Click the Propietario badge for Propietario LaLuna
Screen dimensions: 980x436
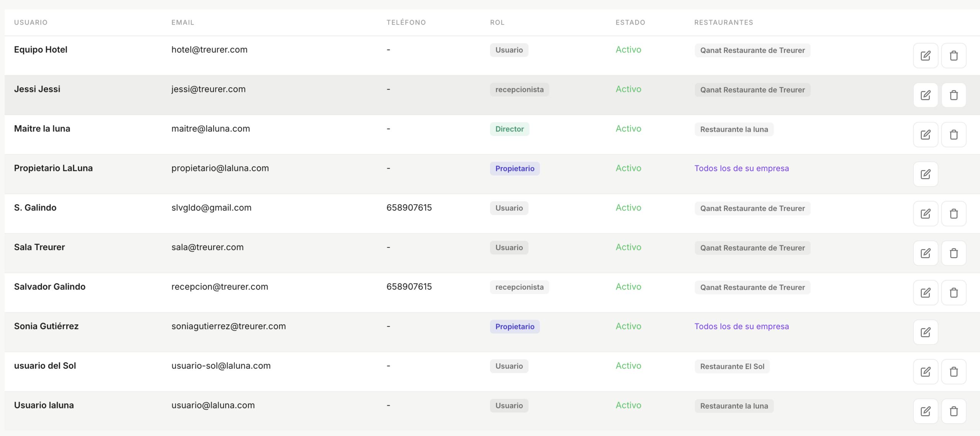coord(514,169)
